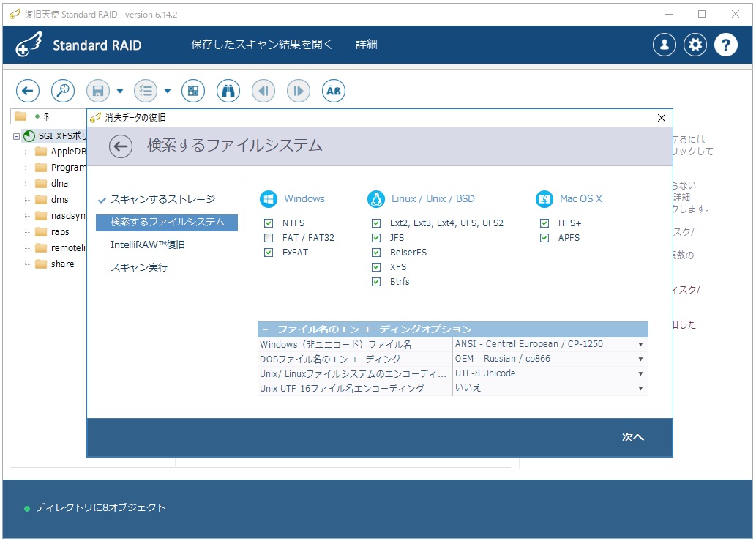Uncheck the Btrfs checkbox
Image resolution: width=756 pixels, height=541 pixels.
[376, 282]
